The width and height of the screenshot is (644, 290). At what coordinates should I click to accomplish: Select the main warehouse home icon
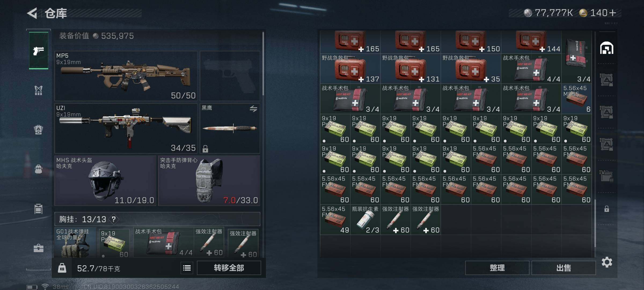pos(607,48)
